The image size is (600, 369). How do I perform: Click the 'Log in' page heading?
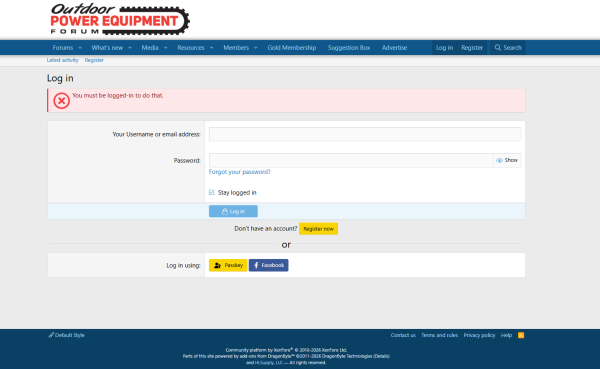pos(60,78)
